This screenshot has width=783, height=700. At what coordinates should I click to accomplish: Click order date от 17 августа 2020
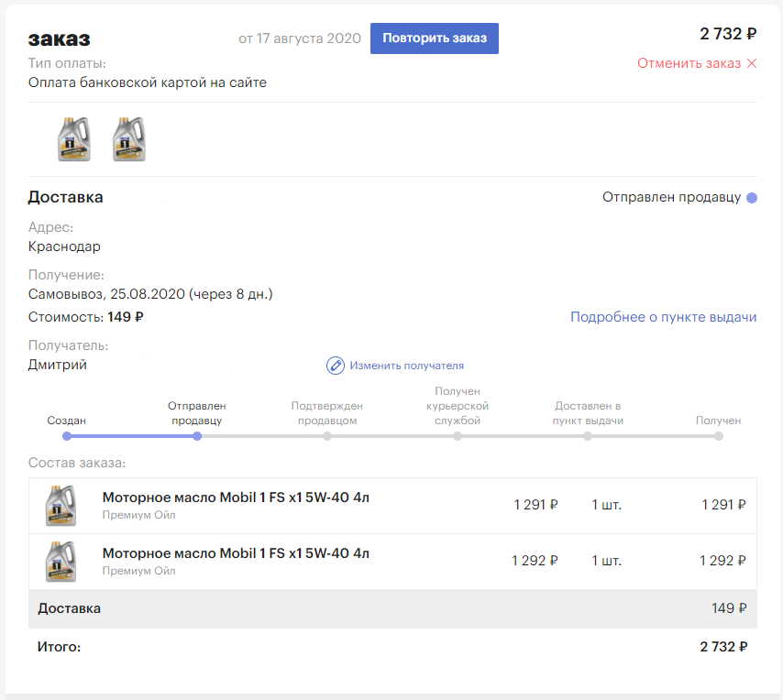click(300, 38)
